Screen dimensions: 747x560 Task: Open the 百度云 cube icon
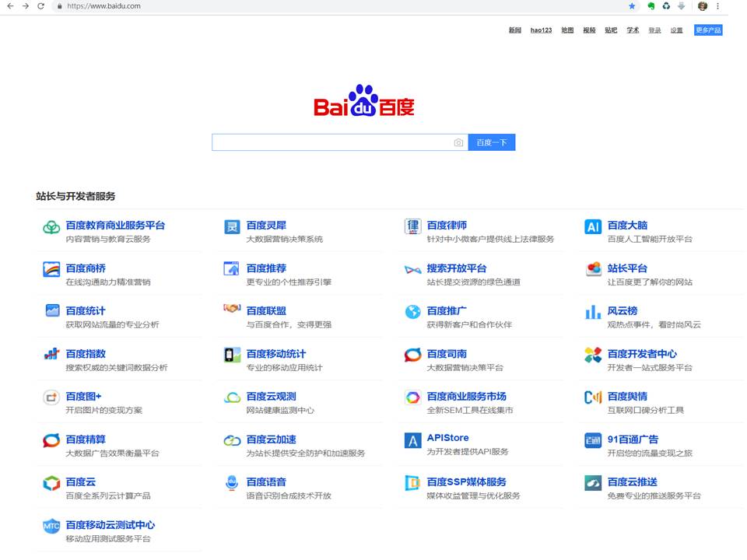click(51, 483)
